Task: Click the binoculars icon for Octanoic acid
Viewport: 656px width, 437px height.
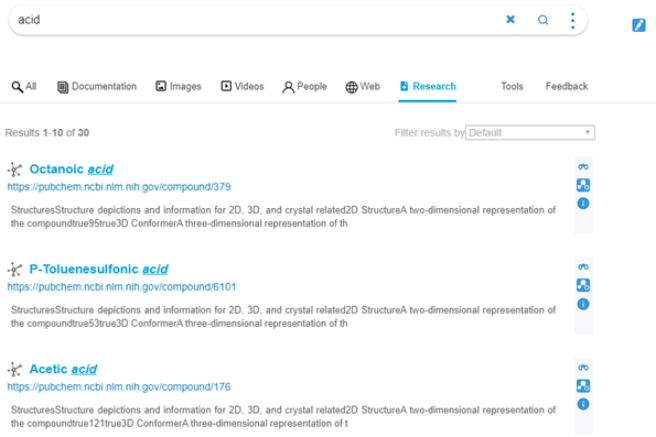Action: [583, 167]
